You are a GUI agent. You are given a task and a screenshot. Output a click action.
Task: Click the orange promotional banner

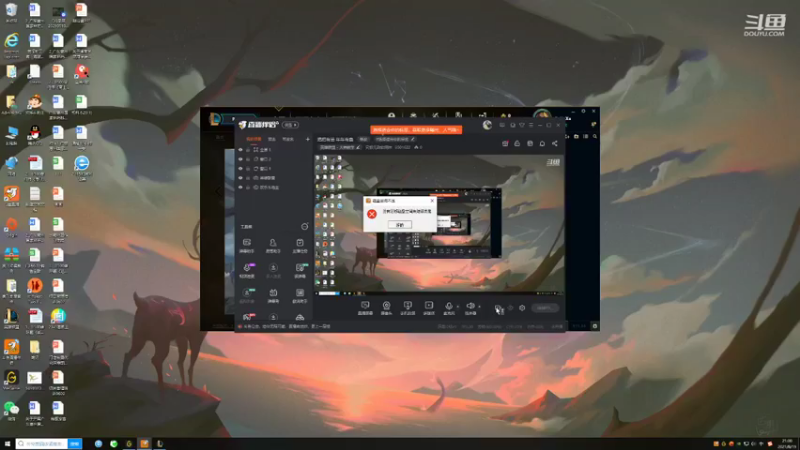[x=416, y=130]
